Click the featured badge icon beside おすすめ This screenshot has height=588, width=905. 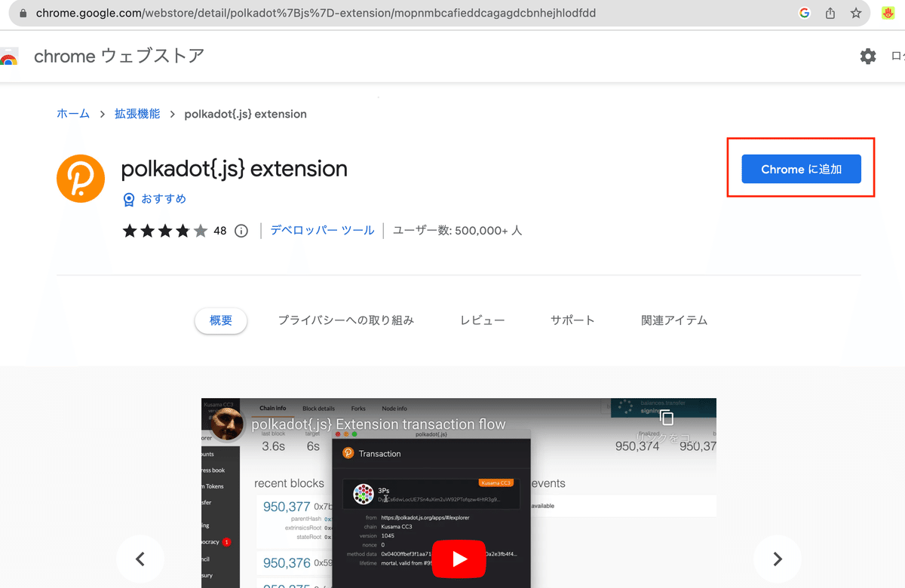[x=129, y=199]
